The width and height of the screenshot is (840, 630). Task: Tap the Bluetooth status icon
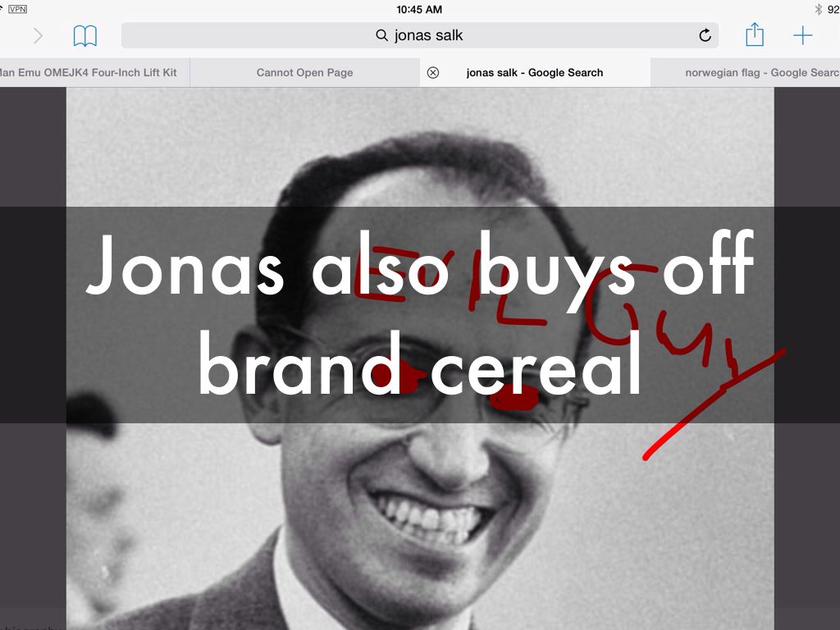coord(818,9)
